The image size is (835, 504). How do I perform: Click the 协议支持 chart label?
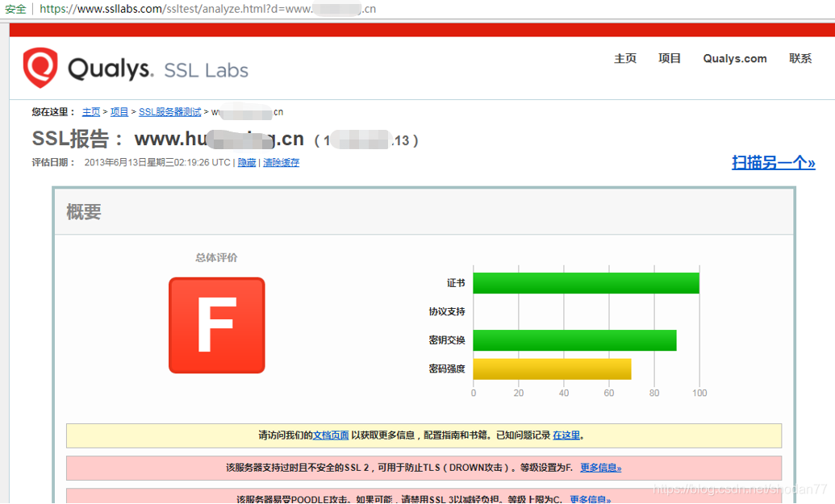pyautogui.click(x=447, y=312)
